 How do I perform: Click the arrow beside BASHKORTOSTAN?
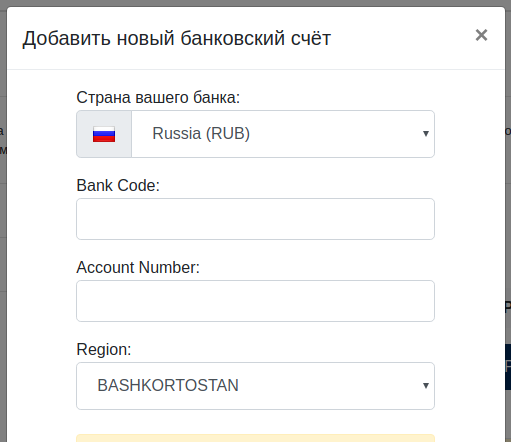(426, 386)
